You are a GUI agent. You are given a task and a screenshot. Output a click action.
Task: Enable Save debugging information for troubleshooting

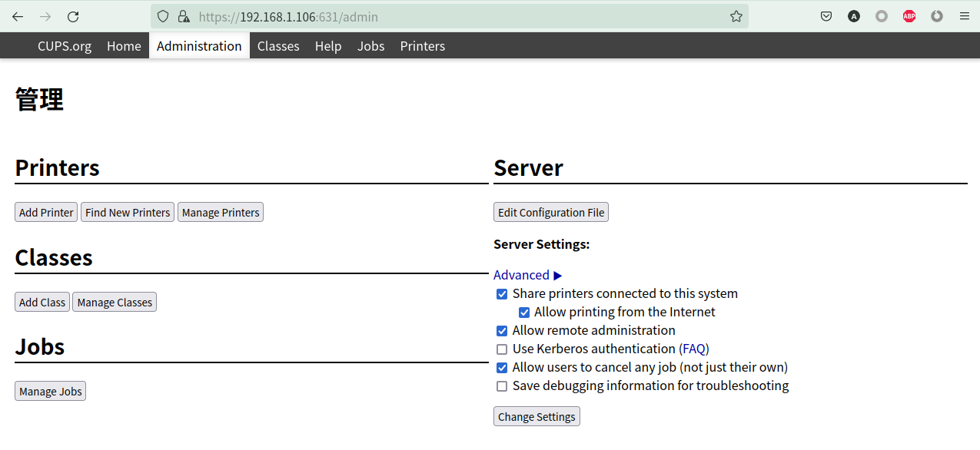coord(502,386)
